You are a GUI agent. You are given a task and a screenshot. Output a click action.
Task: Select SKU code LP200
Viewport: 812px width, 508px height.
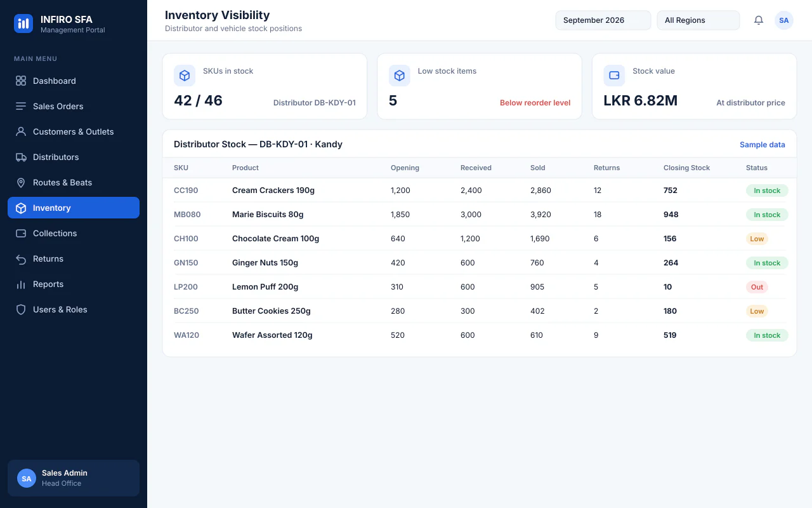[186, 287]
